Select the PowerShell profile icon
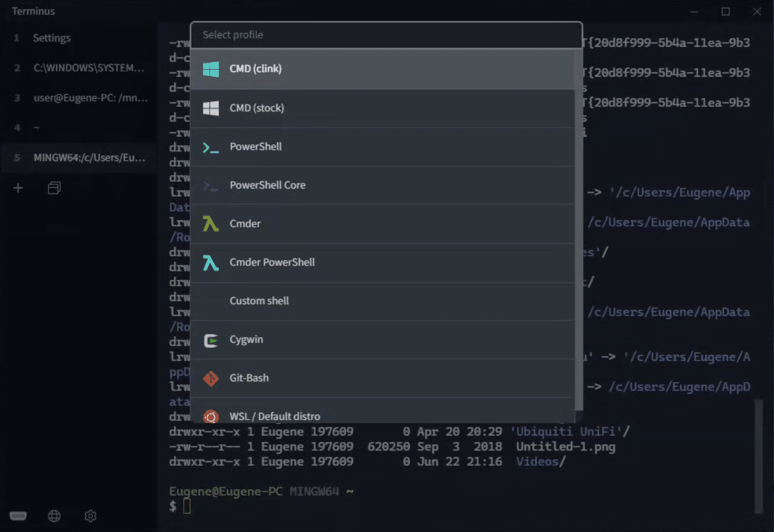Viewport: 774px width, 532px height. (210, 147)
